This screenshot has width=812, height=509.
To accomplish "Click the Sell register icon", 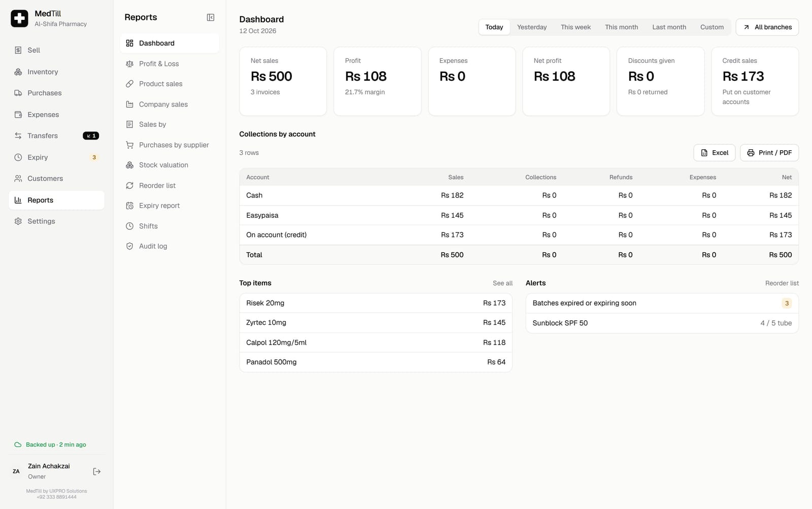I will (x=18, y=50).
